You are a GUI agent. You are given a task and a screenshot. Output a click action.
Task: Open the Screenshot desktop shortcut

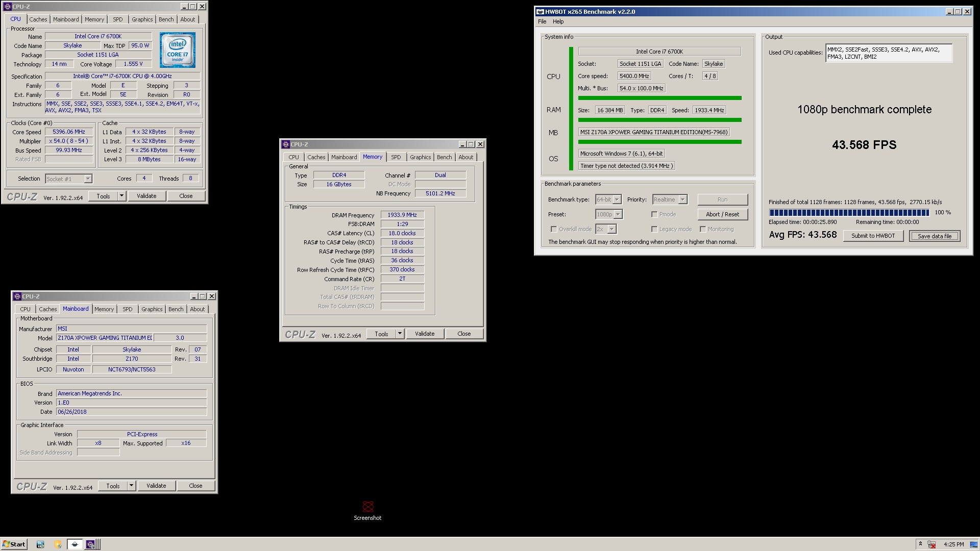point(367,510)
